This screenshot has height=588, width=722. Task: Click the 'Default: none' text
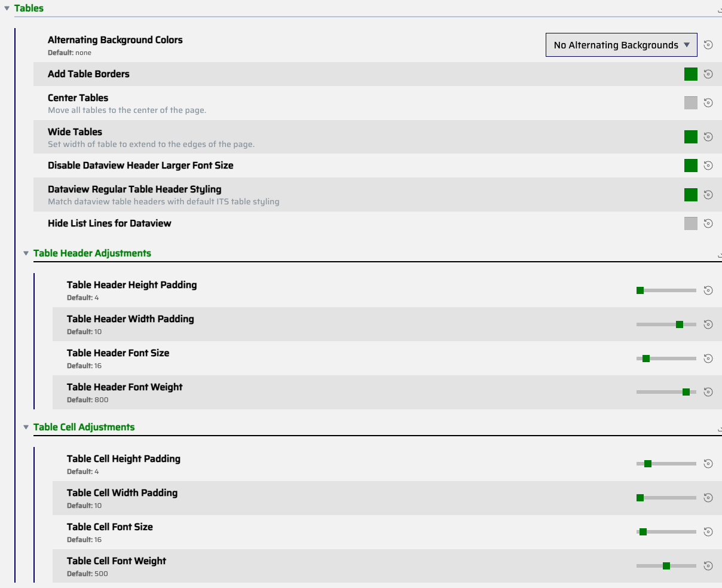[69, 53]
